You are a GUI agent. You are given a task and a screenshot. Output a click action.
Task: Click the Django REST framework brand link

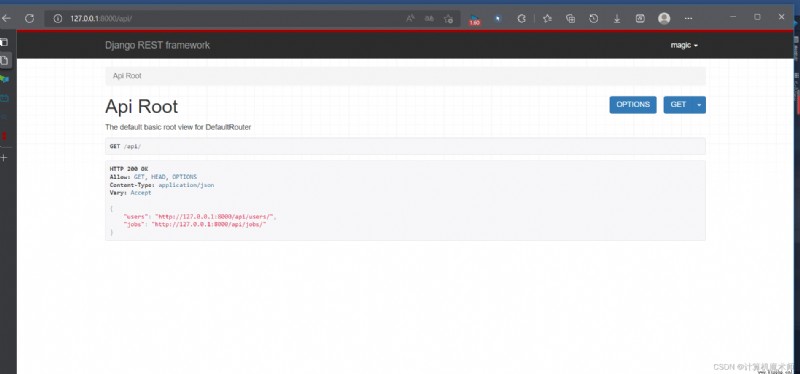pos(157,45)
